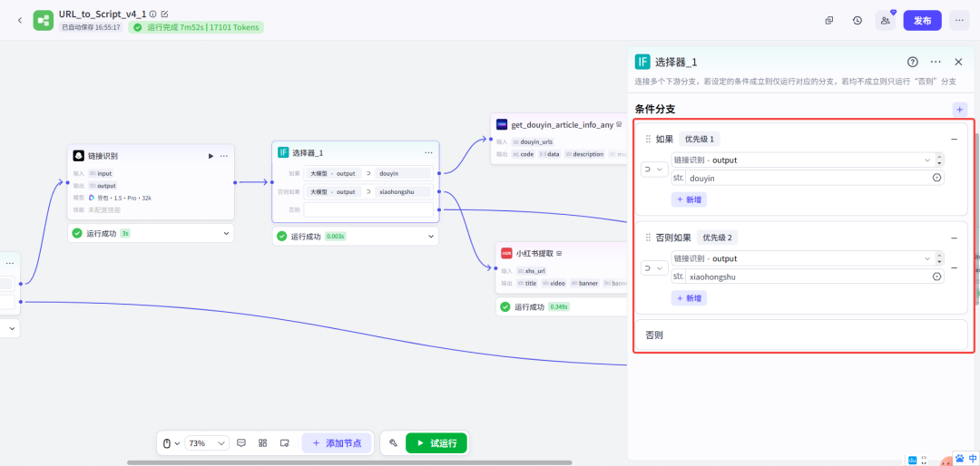Click the 否则 branch row

(x=801, y=335)
